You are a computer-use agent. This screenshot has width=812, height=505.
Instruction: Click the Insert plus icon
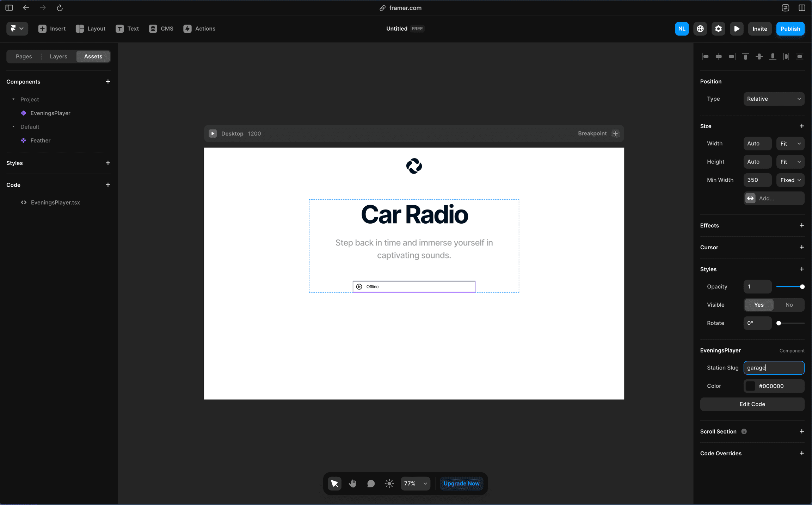[42, 29]
